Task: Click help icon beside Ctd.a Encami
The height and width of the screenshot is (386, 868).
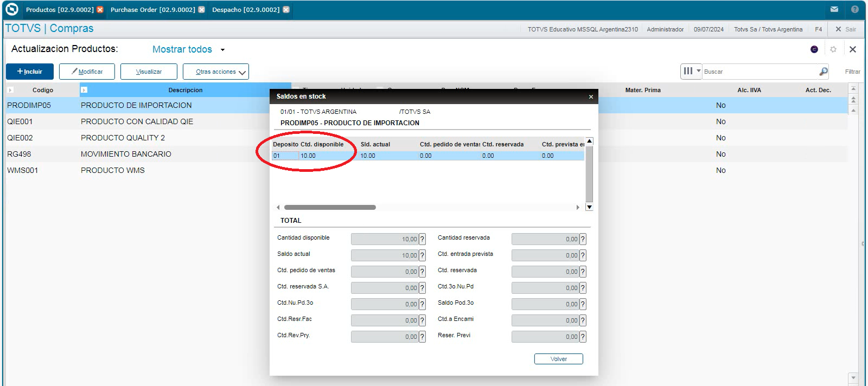Action: 583,320
